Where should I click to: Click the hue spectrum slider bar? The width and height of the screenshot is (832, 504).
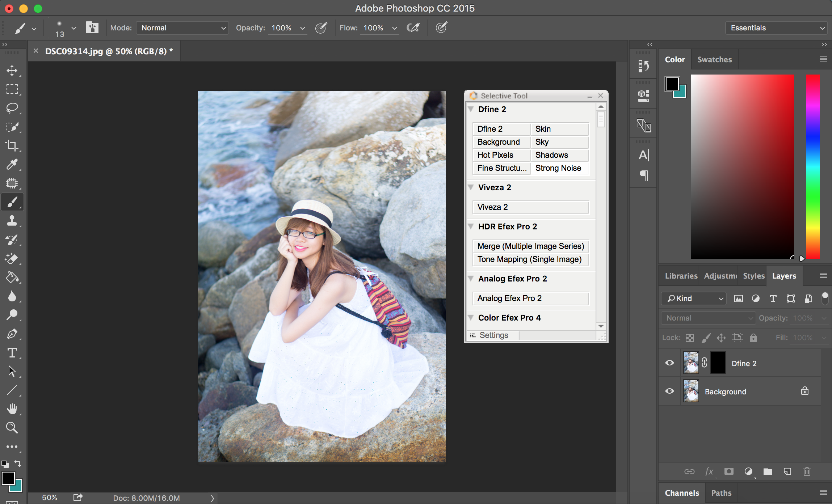(813, 166)
